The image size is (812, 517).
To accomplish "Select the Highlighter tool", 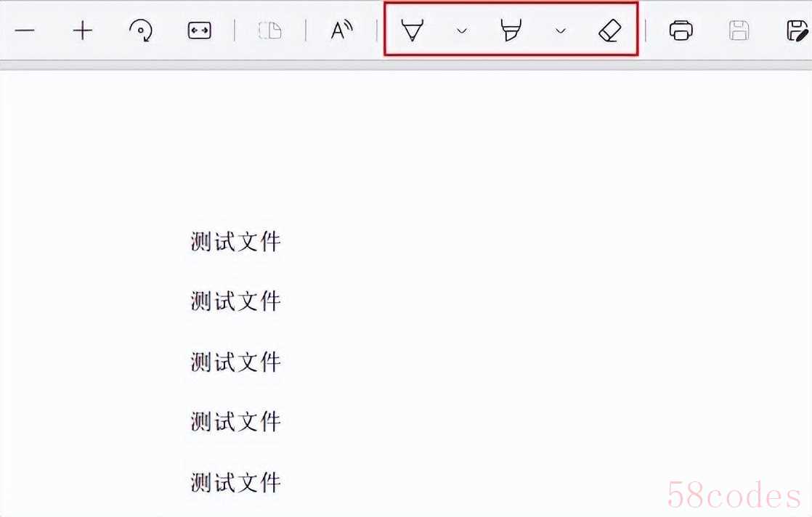I will (511, 30).
